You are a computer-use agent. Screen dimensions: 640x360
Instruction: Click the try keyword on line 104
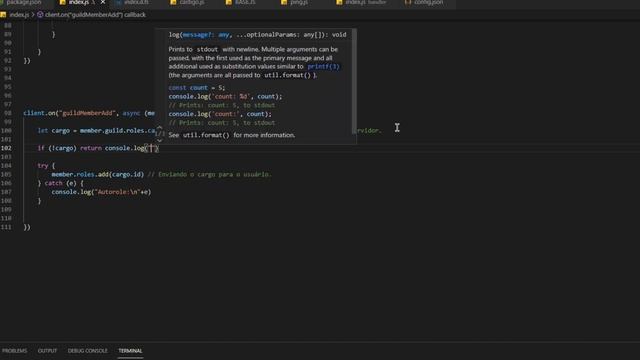tap(42, 166)
